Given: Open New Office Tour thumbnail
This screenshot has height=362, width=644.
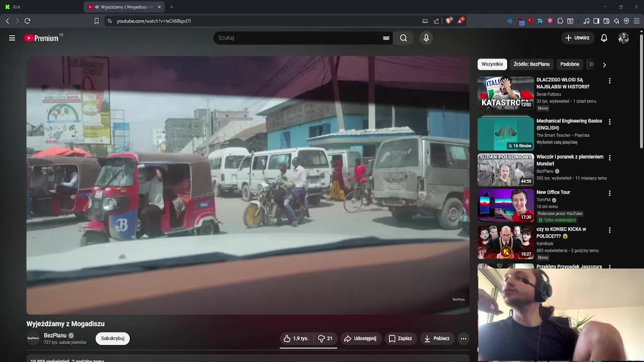Looking at the screenshot, I should click(x=506, y=205).
